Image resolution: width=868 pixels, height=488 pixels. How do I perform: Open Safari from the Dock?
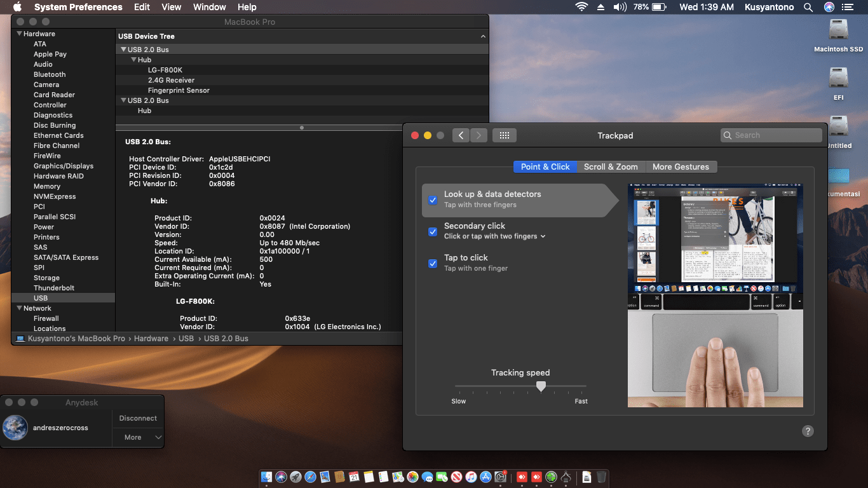pyautogui.click(x=311, y=477)
